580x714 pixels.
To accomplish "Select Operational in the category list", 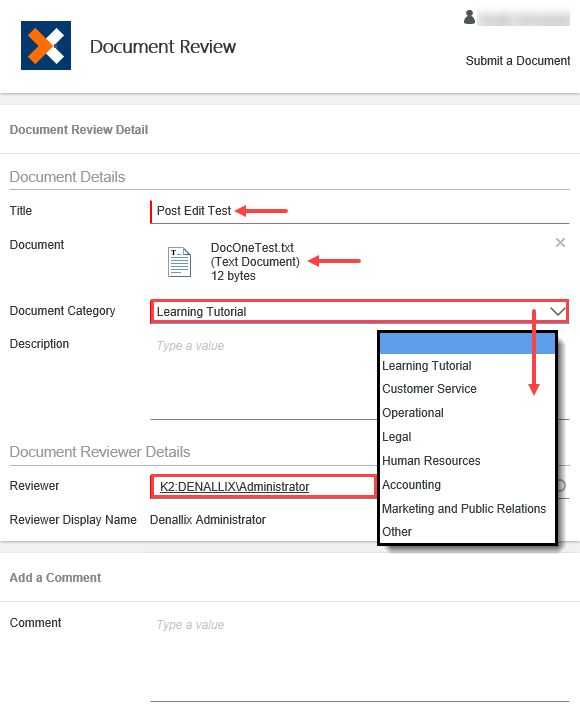I will [412, 413].
